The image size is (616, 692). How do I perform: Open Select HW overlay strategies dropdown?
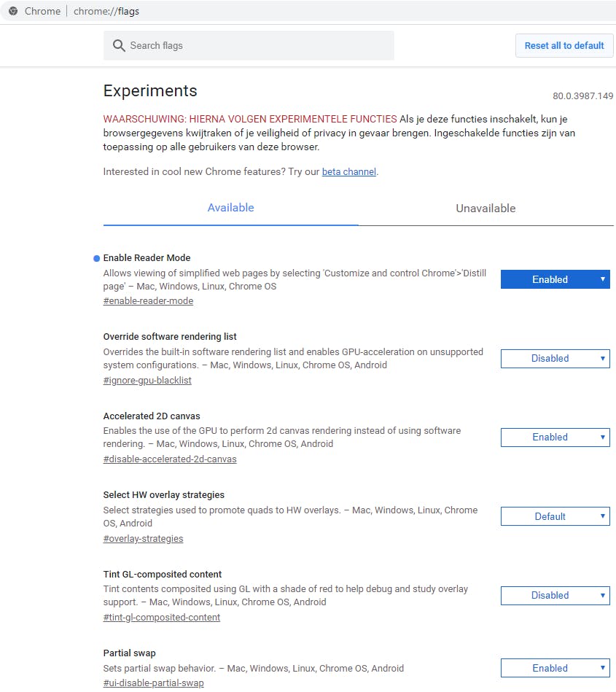click(555, 516)
